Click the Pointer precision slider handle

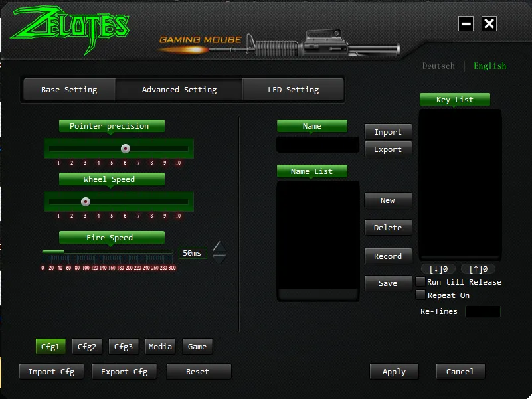pos(126,149)
